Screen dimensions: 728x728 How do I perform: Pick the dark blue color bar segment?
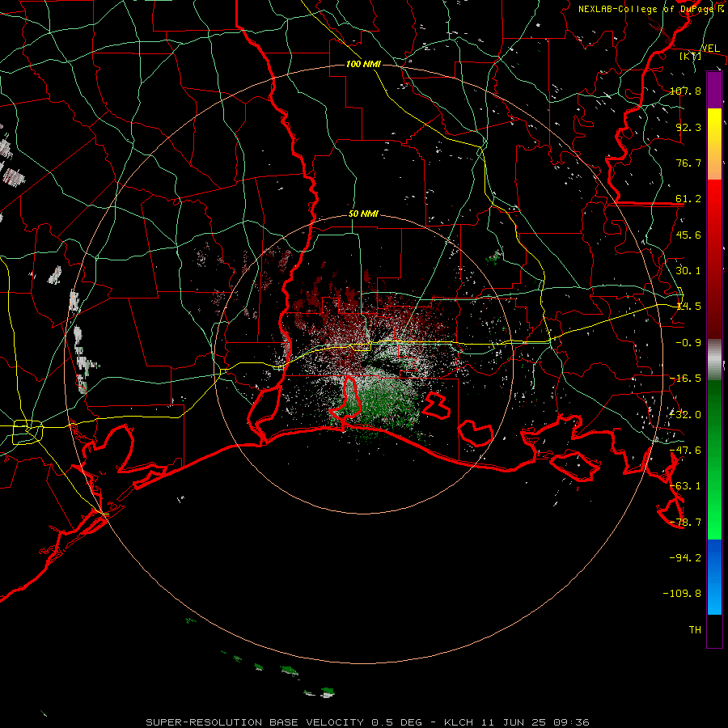pyautogui.click(x=714, y=557)
